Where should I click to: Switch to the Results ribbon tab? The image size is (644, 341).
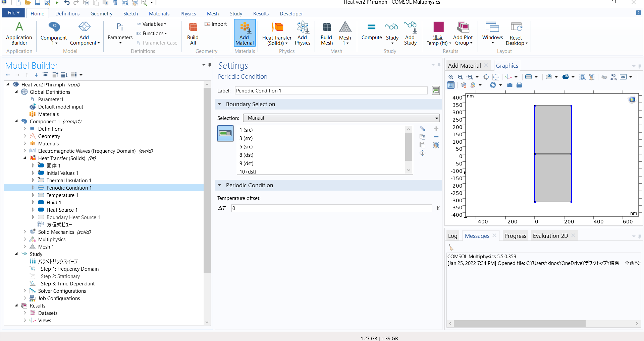(261, 14)
